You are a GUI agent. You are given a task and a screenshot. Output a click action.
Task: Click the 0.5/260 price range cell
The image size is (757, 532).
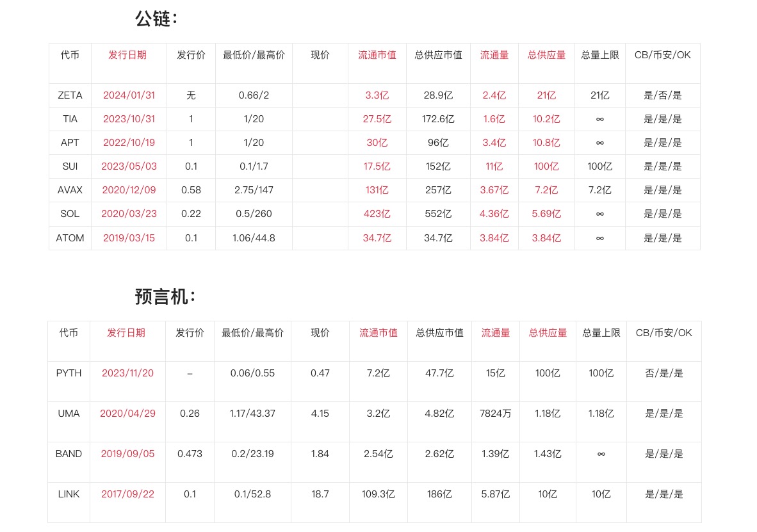(x=254, y=213)
